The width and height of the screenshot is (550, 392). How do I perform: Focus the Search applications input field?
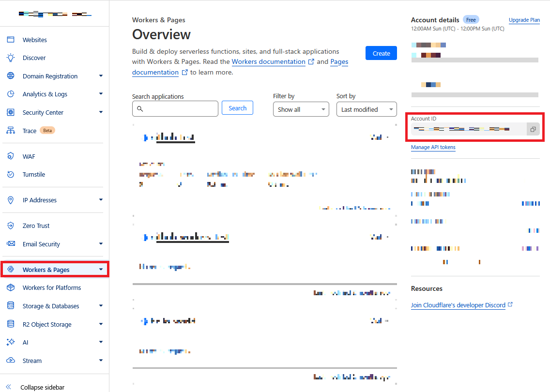175,109
